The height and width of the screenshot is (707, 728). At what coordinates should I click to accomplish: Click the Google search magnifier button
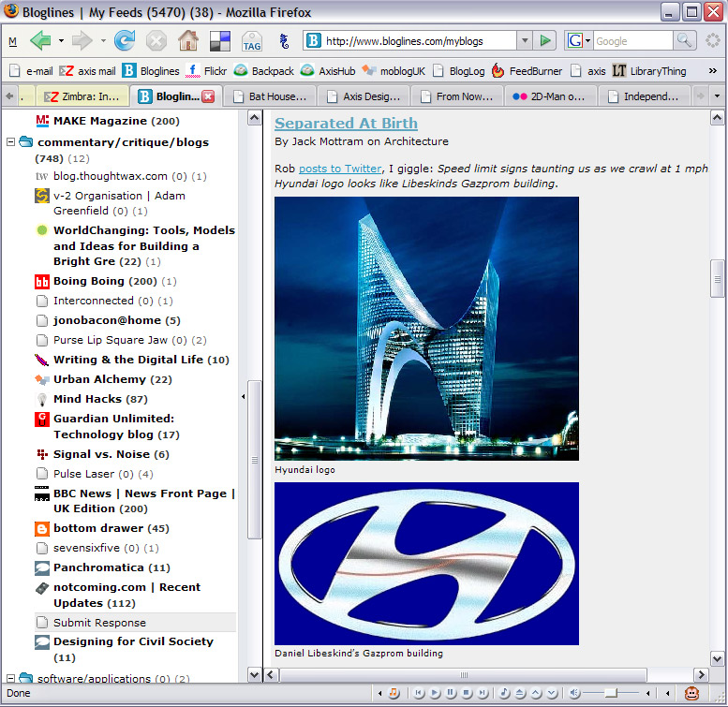point(684,41)
